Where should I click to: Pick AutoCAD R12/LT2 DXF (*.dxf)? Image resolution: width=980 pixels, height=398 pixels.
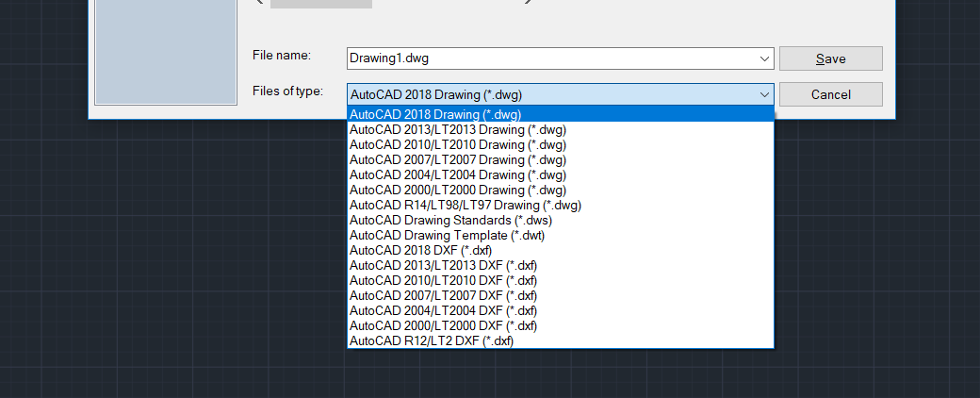(x=561, y=340)
